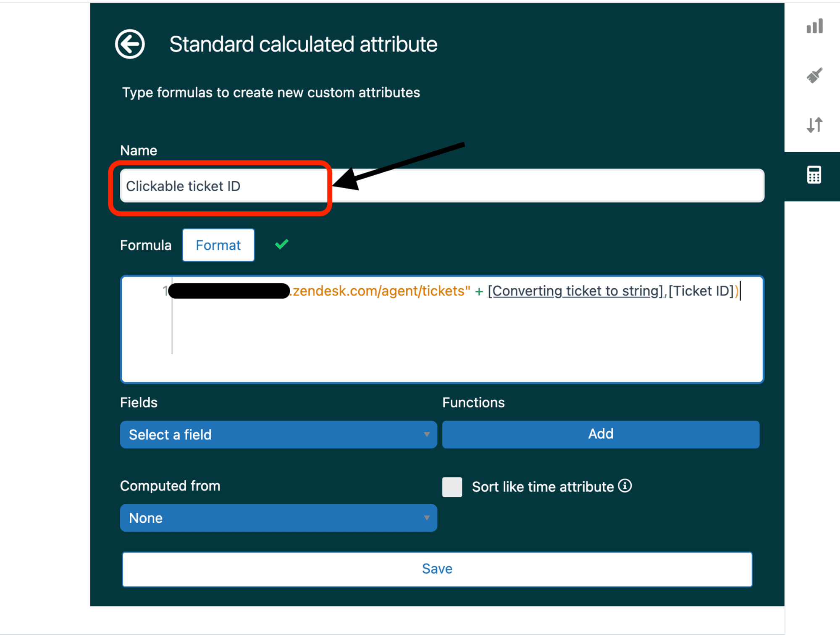
Task: Open the bar chart visualization panel icon
Action: pyautogui.click(x=814, y=26)
